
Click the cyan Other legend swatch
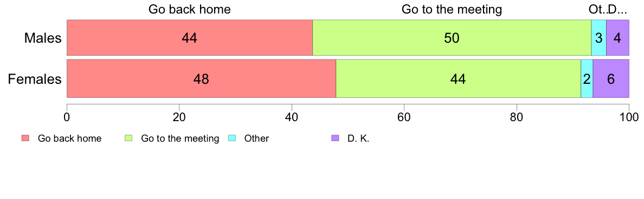tap(231, 138)
